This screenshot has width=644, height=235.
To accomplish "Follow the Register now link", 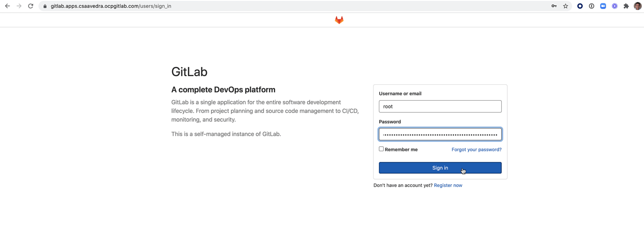I will (x=448, y=185).
